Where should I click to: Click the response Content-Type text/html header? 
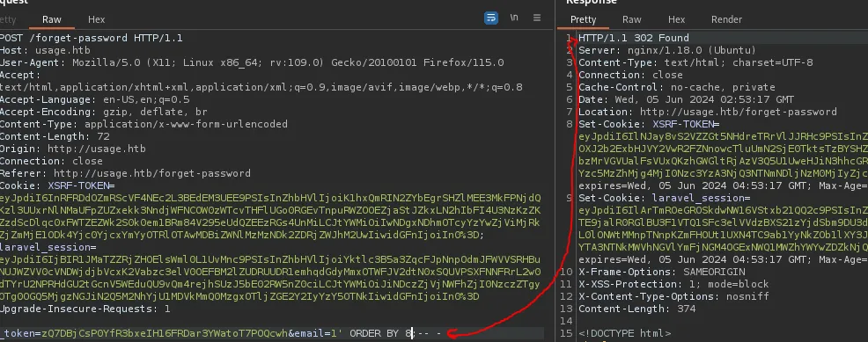(x=695, y=62)
